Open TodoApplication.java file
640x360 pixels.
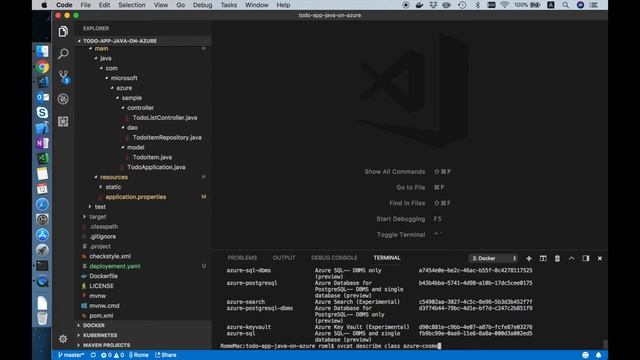point(156,167)
